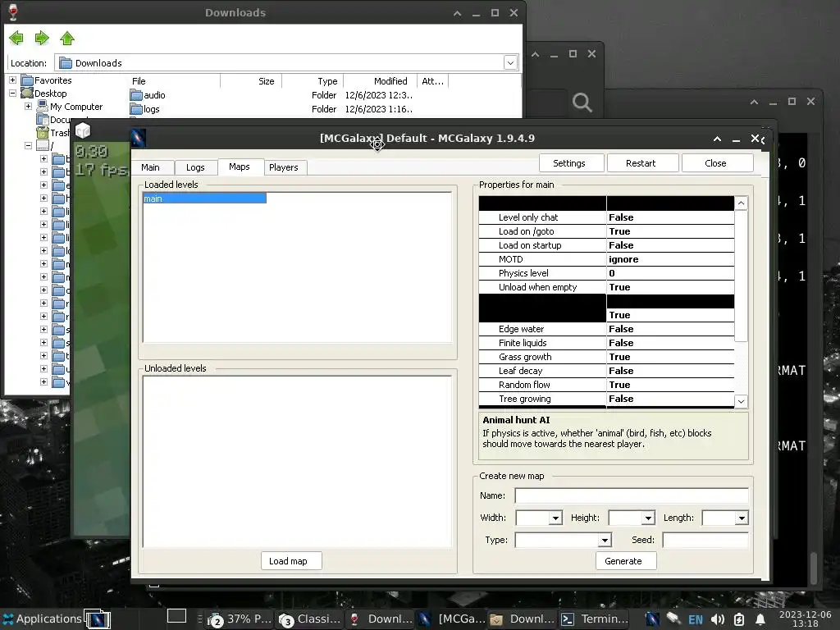
Task: Click the audio folder icon
Action: point(136,95)
